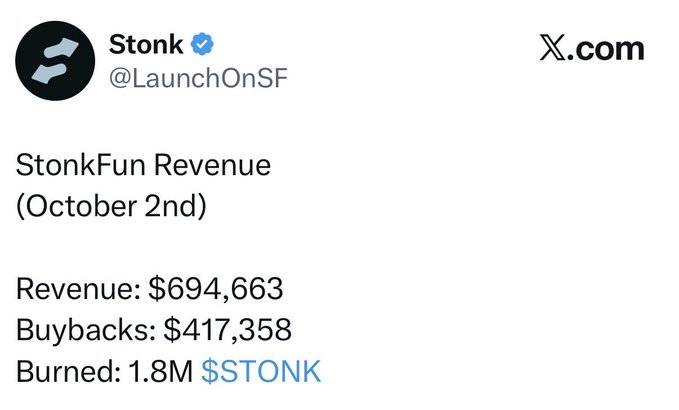Click the StonkFun word in the heading
The image size is (679, 410).
(x=81, y=165)
